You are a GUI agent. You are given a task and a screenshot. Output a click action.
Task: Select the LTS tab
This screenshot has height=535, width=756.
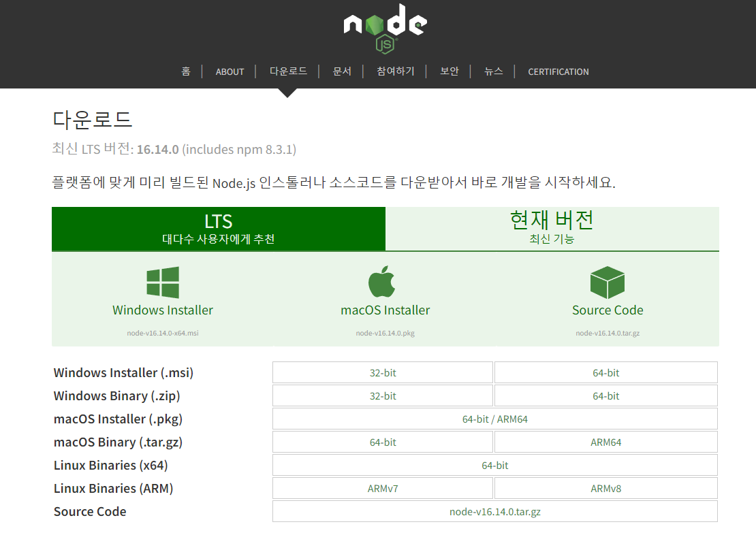point(219,229)
